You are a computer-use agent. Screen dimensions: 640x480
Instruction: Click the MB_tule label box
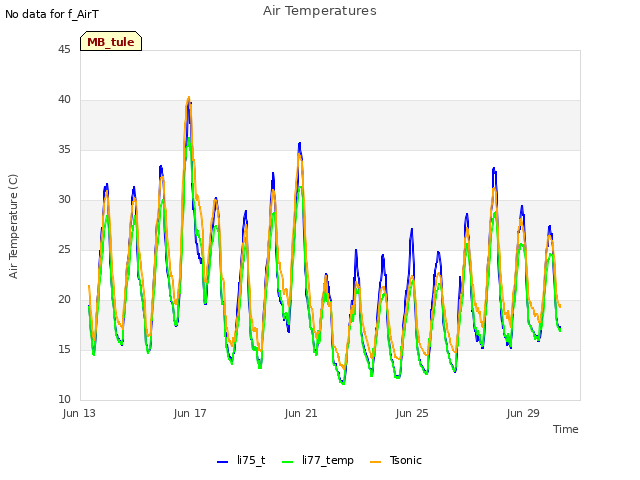tap(111, 41)
